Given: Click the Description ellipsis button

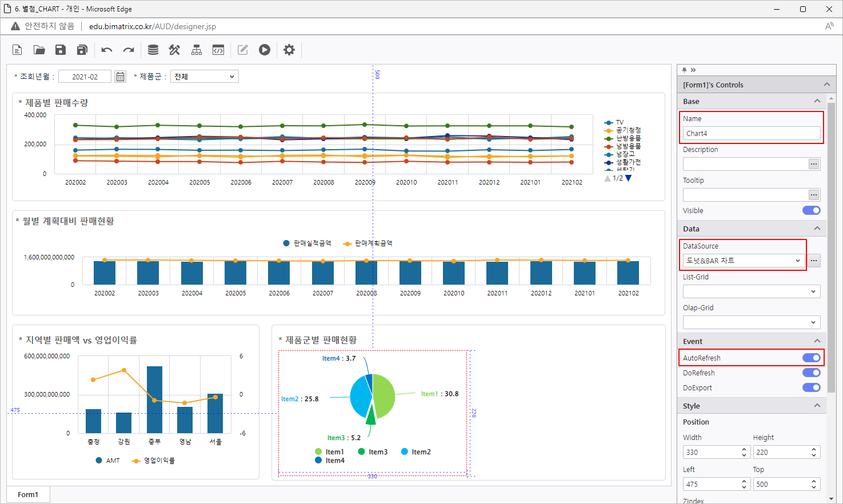Looking at the screenshot, I should point(814,164).
